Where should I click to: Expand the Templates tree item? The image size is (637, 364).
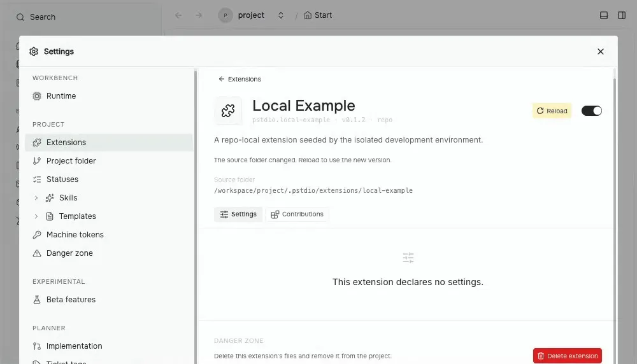pos(36,216)
